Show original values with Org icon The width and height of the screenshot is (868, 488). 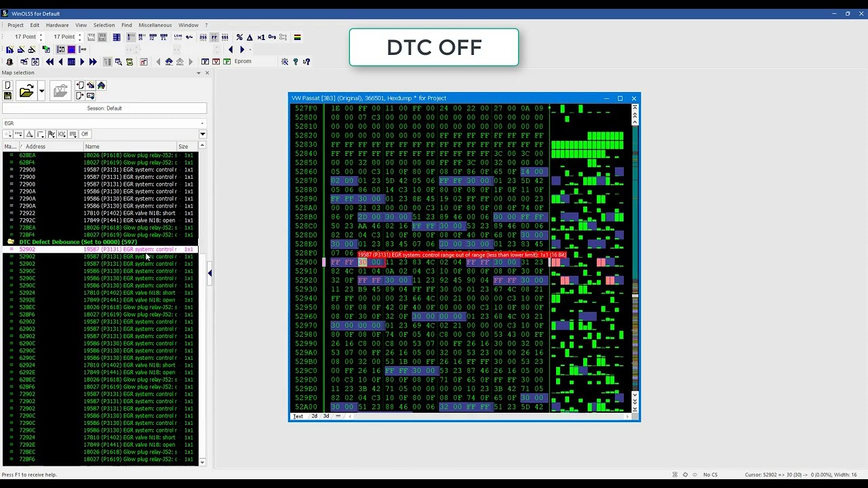[x=272, y=37]
